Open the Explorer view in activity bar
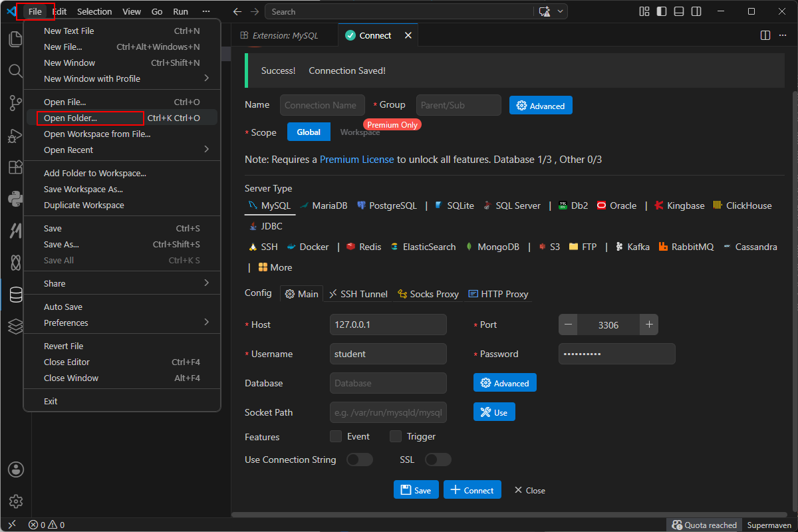 click(x=15, y=39)
